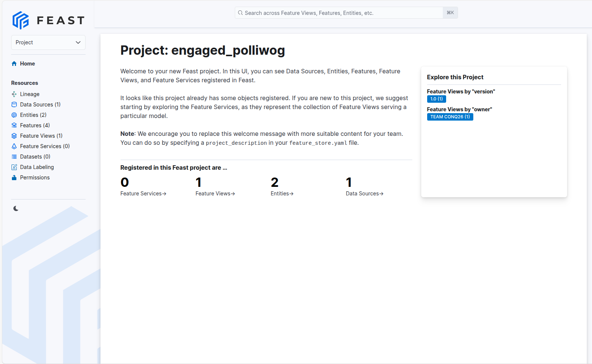Open the Project dropdown selector

pos(48,42)
